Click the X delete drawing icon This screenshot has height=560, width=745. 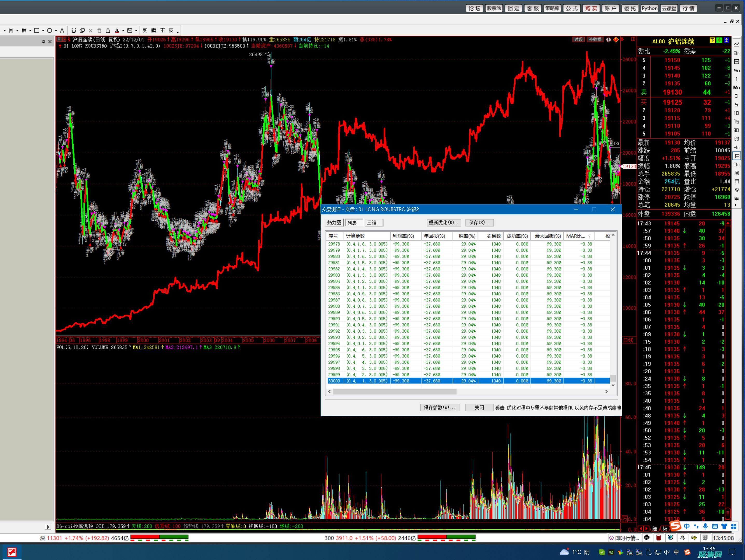click(90, 31)
